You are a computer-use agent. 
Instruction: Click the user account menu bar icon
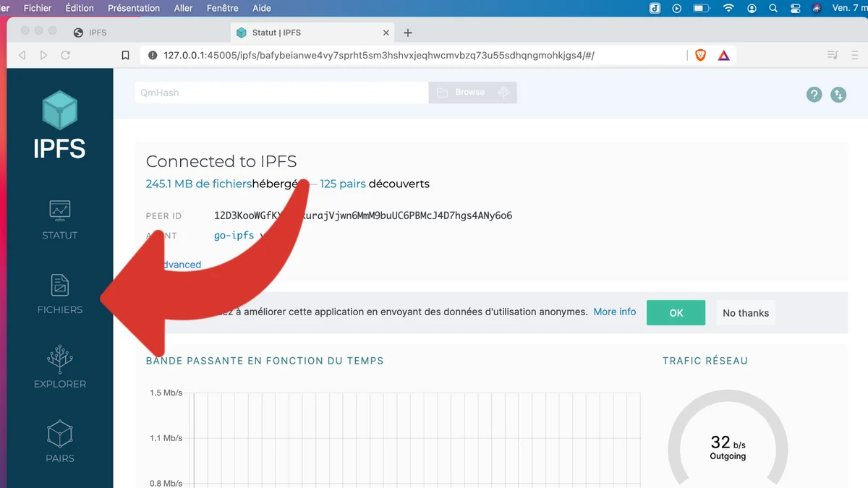pos(752,8)
